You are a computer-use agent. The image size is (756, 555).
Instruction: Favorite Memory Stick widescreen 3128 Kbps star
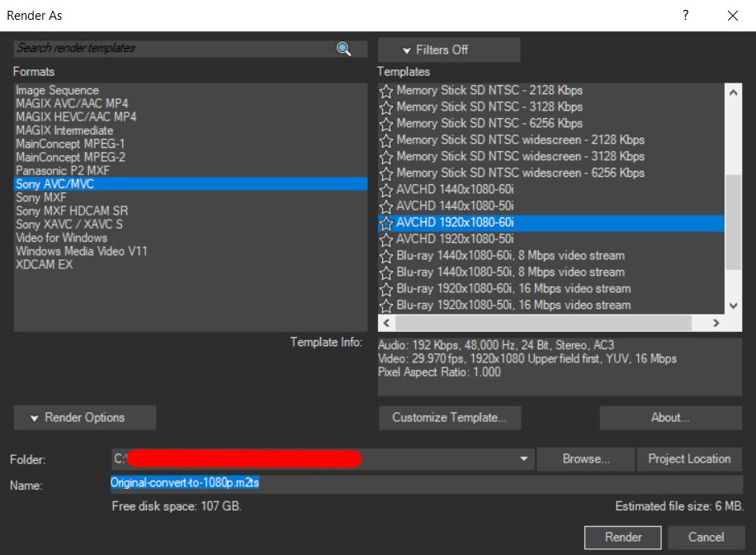click(x=385, y=157)
